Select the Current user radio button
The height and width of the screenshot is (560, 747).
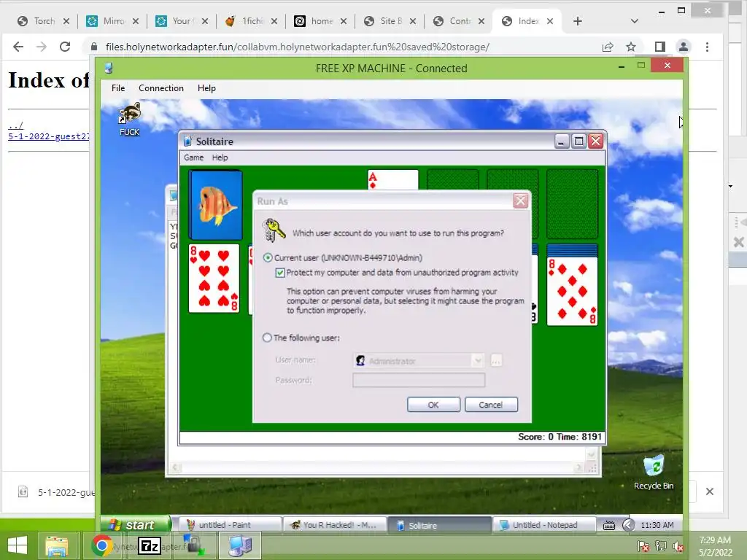coord(268,257)
